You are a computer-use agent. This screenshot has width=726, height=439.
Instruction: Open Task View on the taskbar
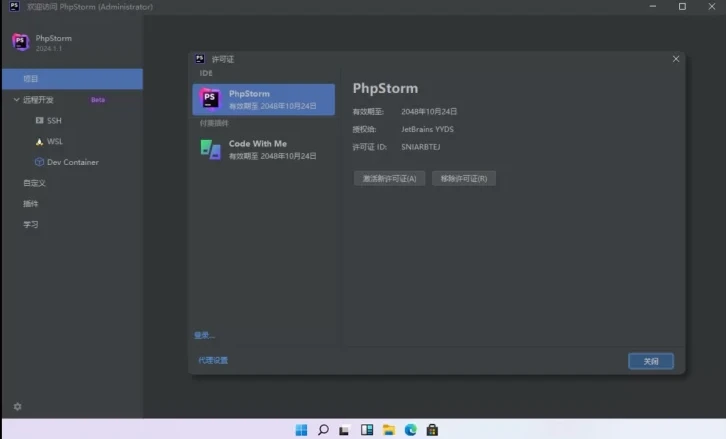(x=344, y=430)
